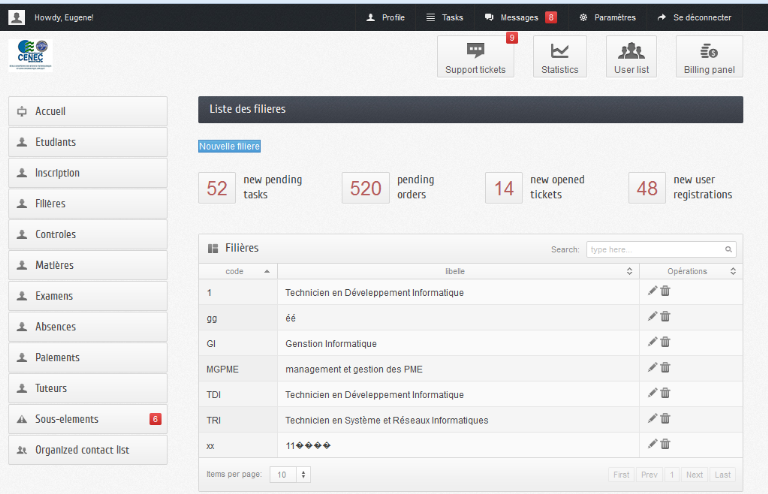Click the pencil edit icon for TDI row
Image resolution: width=768 pixels, height=494 pixels.
tap(653, 393)
